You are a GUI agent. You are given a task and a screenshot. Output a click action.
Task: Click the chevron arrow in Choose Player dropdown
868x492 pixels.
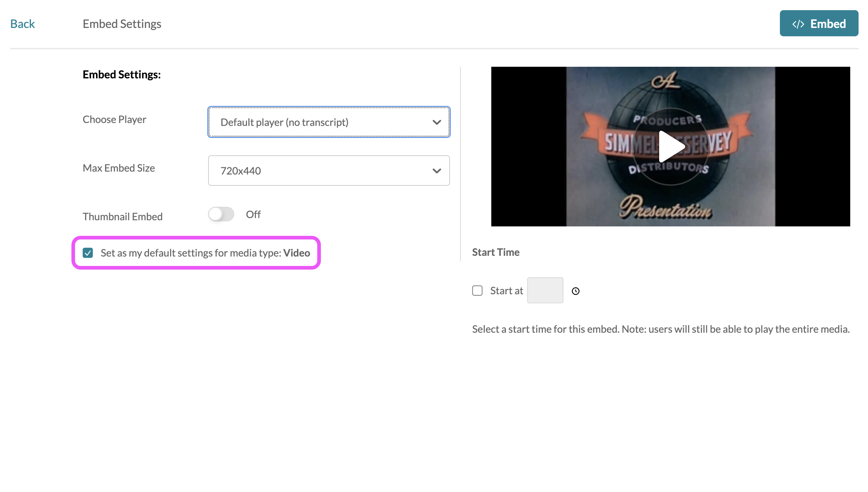437,122
